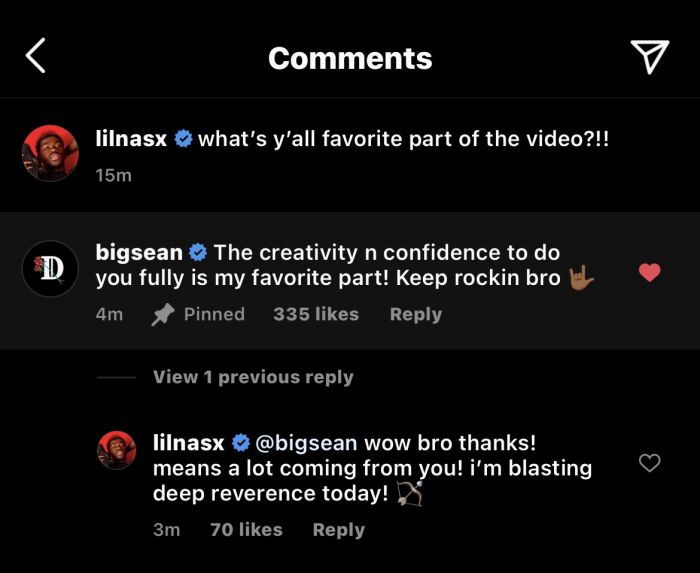Reply to lilnasx's thank-you comment
Image resolution: width=700 pixels, height=573 pixels.
tap(339, 530)
